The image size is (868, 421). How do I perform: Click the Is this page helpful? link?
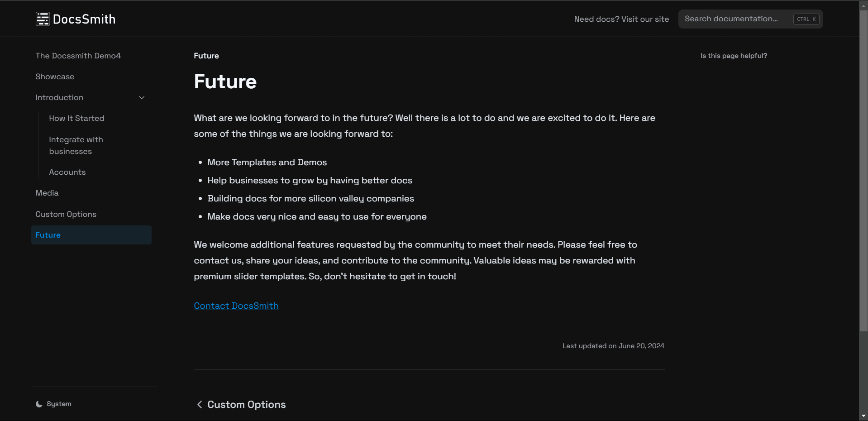734,56
